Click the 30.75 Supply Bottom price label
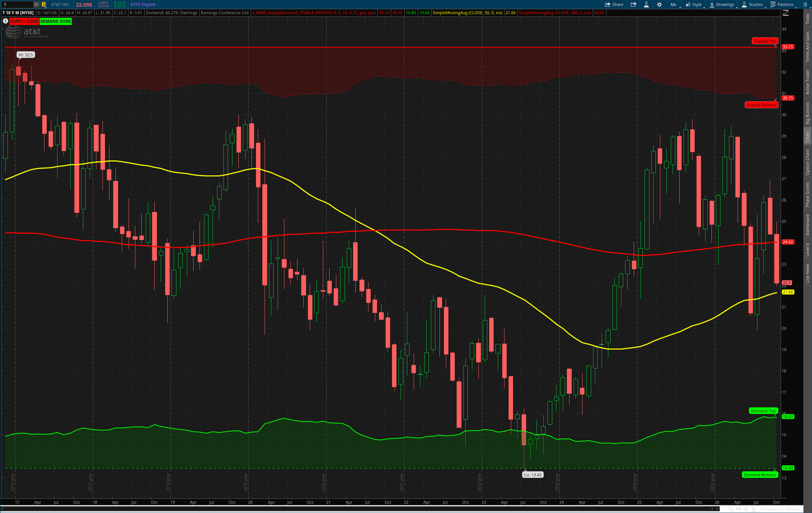This screenshot has height=513, width=812. click(x=788, y=98)
